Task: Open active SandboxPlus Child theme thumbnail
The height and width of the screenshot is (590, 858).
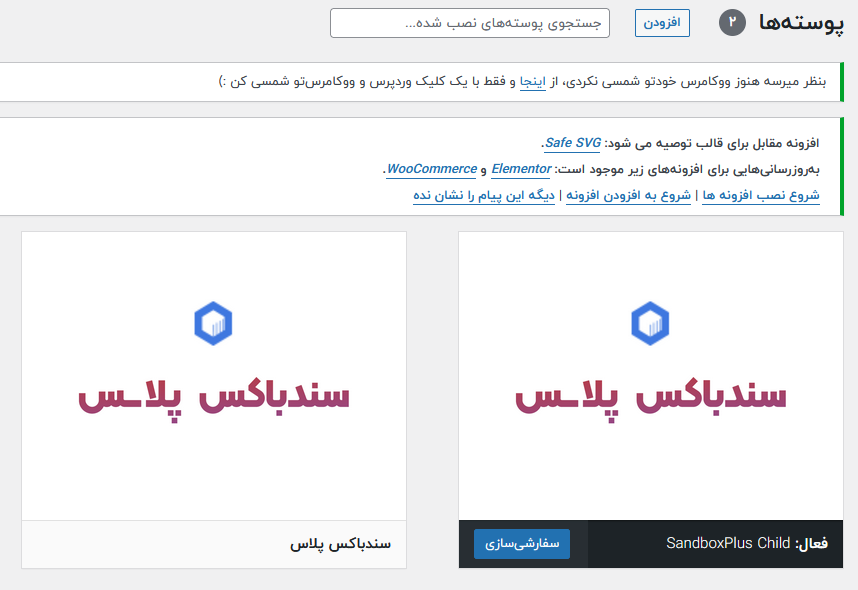Action: pos(651,376)
